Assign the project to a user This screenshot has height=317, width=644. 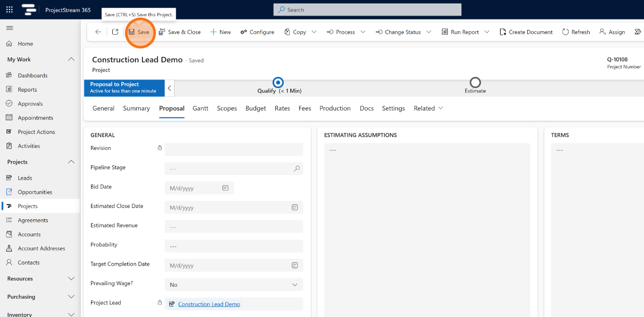[612, 32]
